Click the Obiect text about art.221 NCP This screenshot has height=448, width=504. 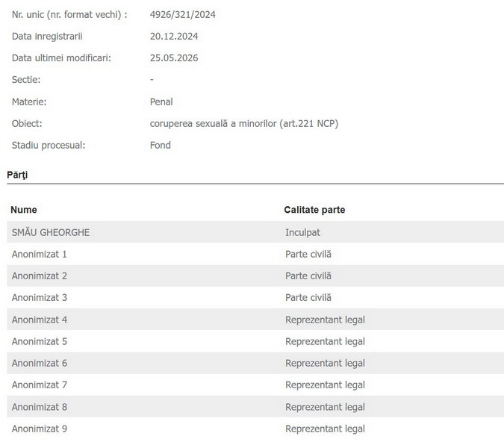click(x=244, y=124)
